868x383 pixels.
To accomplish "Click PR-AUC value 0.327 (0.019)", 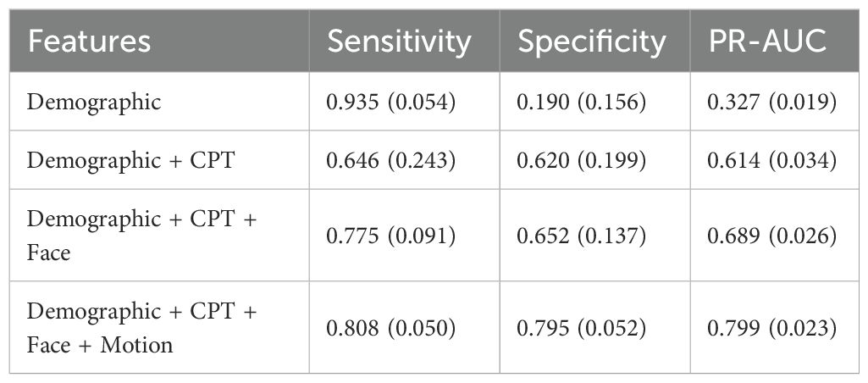I will pyautogui.click(x=772, y=103).
